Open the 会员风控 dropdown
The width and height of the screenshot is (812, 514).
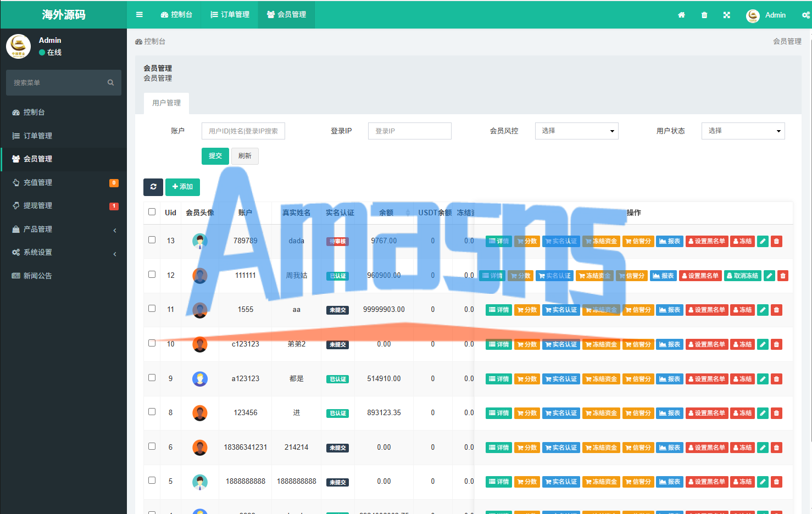click(576, 131)
